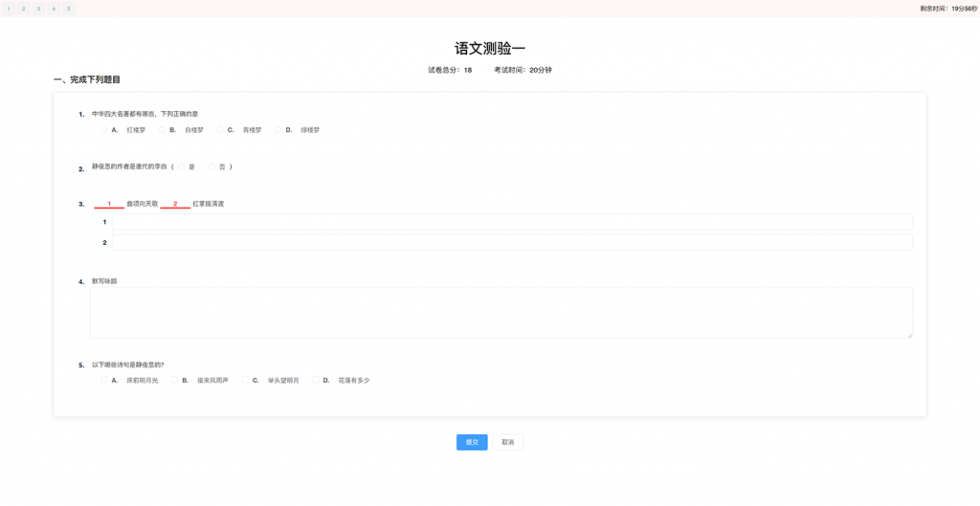Screen dimensions: 980x506
Task: Click the 试卷总分：18 text
Action: tap(450, 70)
